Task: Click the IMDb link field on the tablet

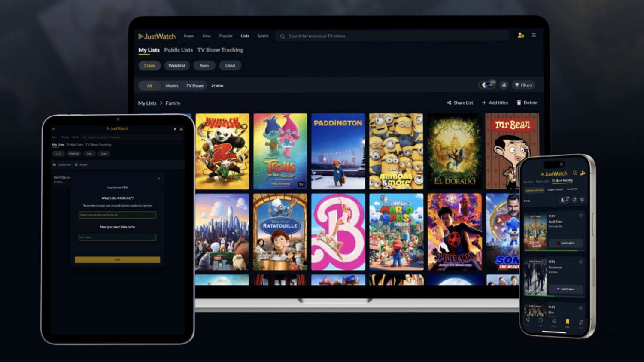Action: 118,215
